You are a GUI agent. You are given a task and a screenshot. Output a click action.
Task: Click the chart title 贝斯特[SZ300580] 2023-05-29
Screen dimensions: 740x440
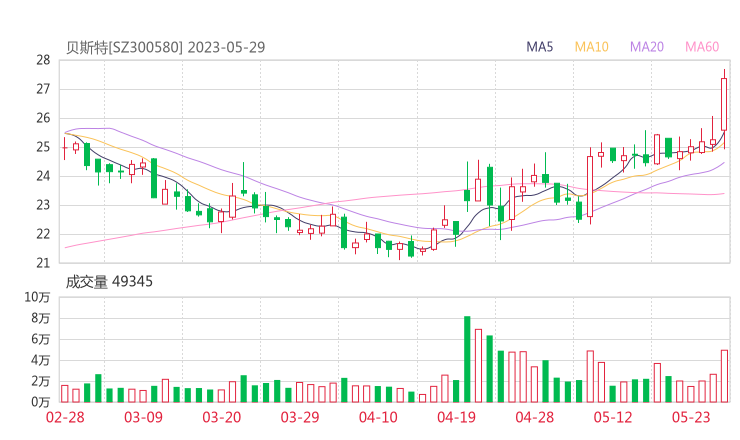tap(165, 47)
